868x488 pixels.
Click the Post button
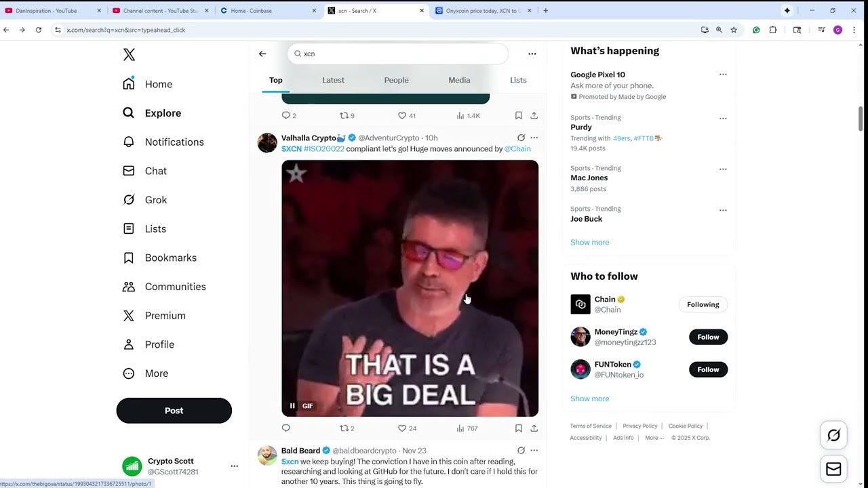point(174,411)
